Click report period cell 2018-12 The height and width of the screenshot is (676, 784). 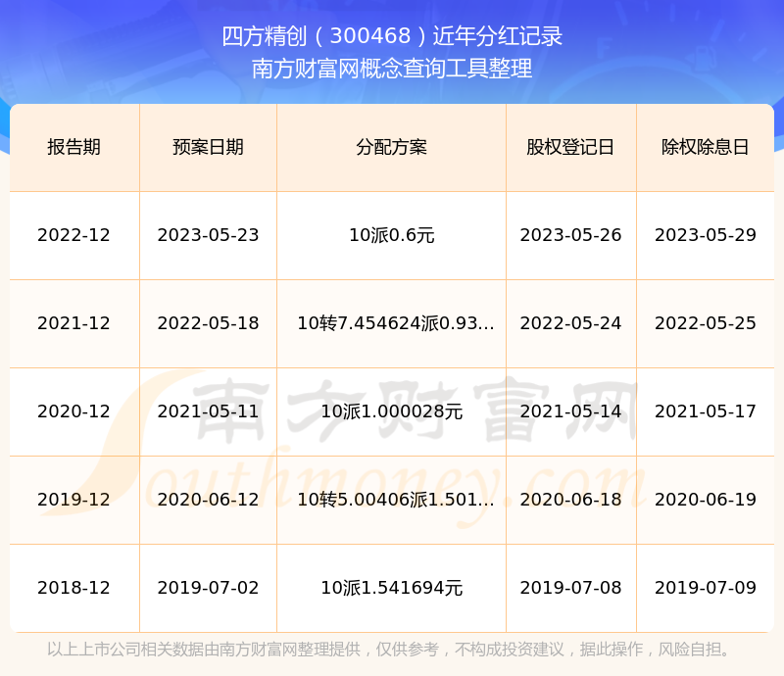coord(74,588)
